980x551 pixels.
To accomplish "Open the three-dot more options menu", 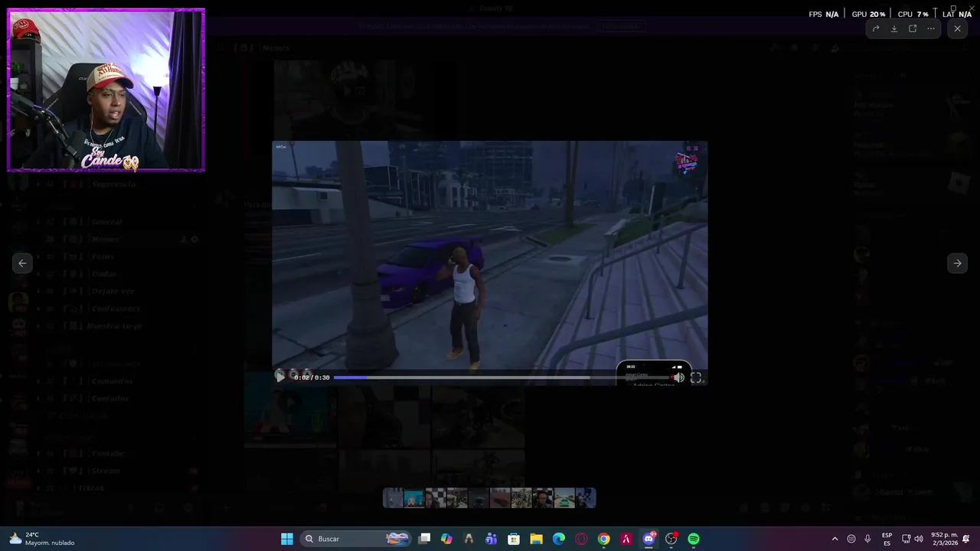I will 931,28.
